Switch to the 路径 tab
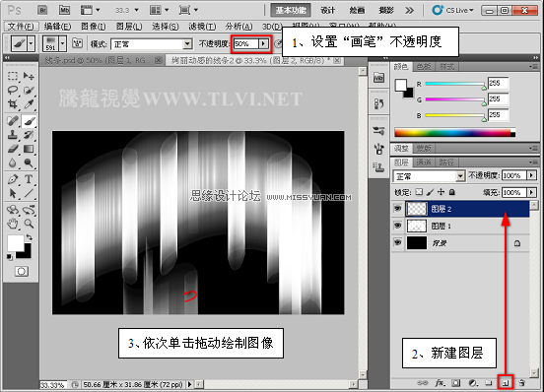Image resolution: width=544 pixels, height=392 pixels. [x=446, y=162]
